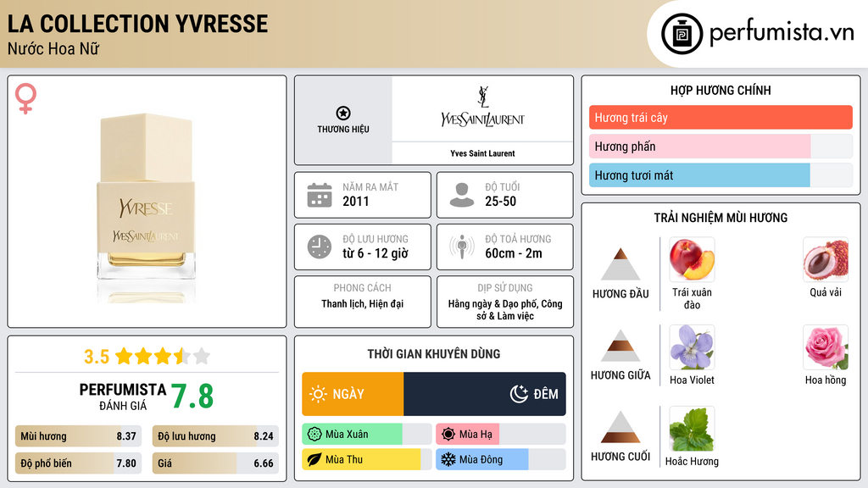Click the Hương trái cây accord bar
Viewport: 868px width, 488px height.
[720, 118]
